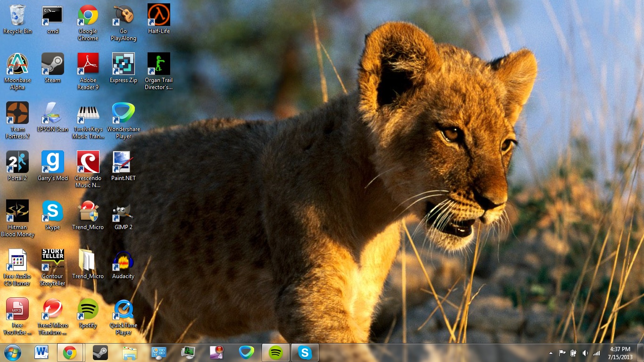Open the volume control in tray
644x362 pixels.
coord(585,353)
